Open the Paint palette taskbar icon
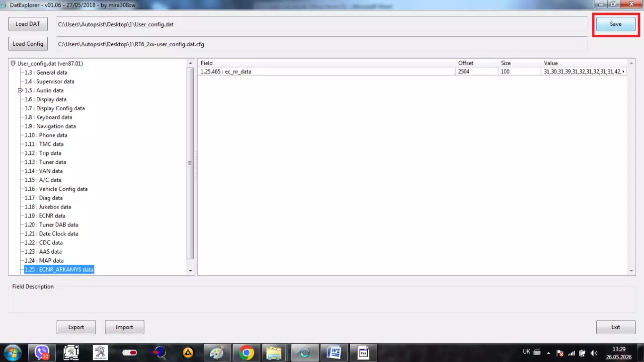 tap(217, 353)
